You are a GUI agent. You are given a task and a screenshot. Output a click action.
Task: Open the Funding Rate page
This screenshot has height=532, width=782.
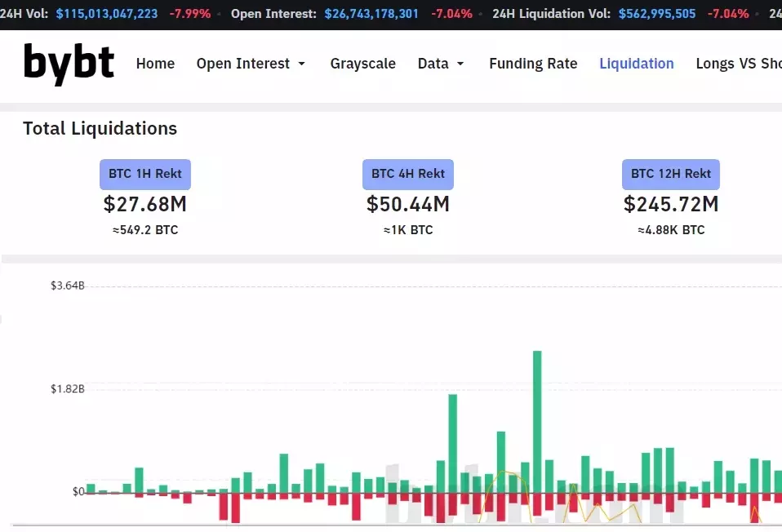point(533,64)
